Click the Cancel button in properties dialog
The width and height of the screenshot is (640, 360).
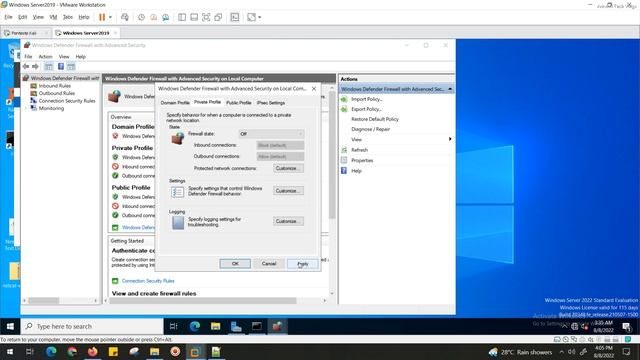269,264
